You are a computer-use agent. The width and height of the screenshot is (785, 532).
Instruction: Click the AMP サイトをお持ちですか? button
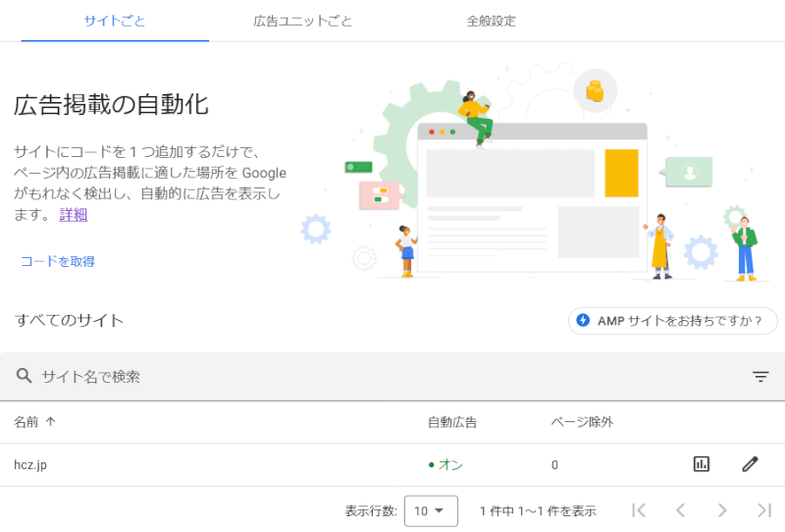[x=672, y=321]
